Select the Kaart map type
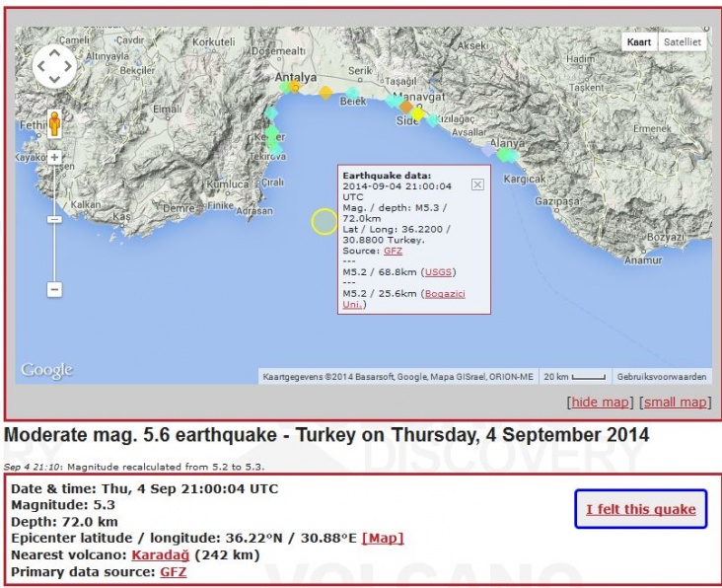The width and height of the screenshot is (722, 588). [639, 42]
